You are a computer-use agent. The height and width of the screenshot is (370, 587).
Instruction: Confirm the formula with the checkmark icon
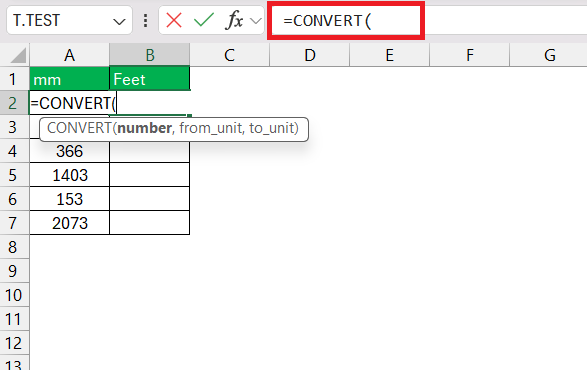[204, 20]
